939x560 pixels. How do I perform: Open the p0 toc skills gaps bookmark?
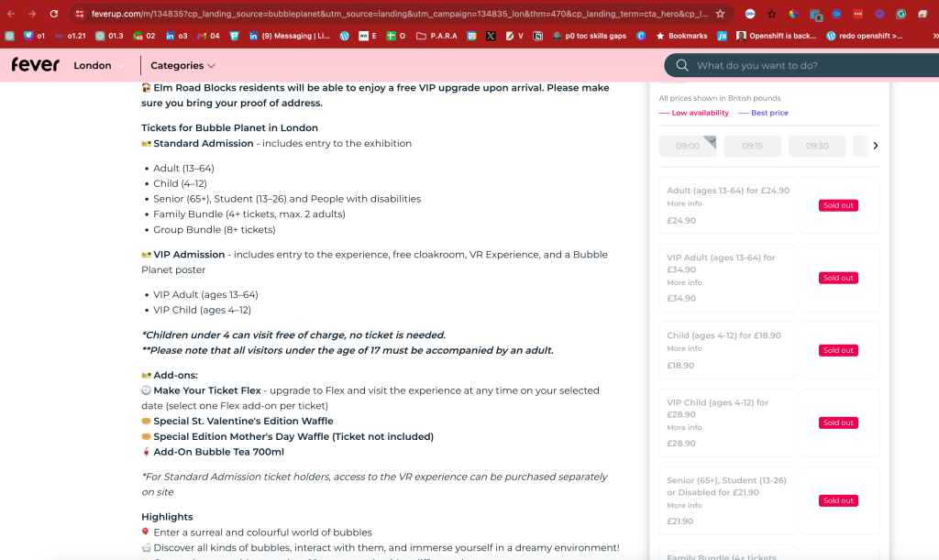point(590,36)
